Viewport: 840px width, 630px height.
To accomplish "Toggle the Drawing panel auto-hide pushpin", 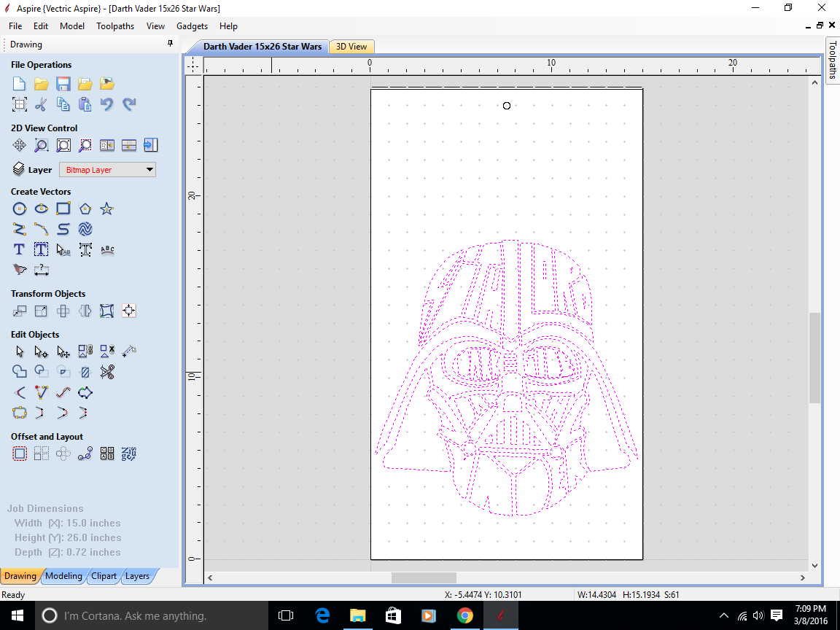I will pos(170,44).
